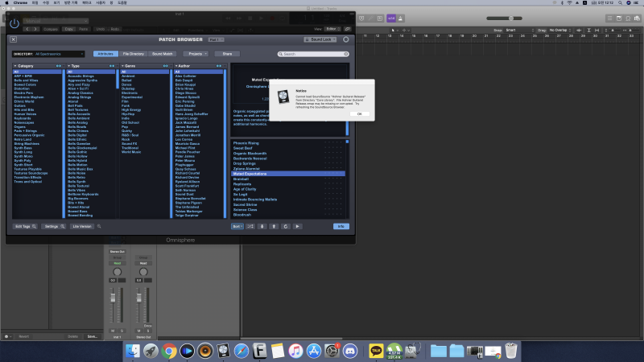Click the Settings button in Patch Browser
Image resolution: width=644 pixels, height=362 pixels.
(53, 227)
